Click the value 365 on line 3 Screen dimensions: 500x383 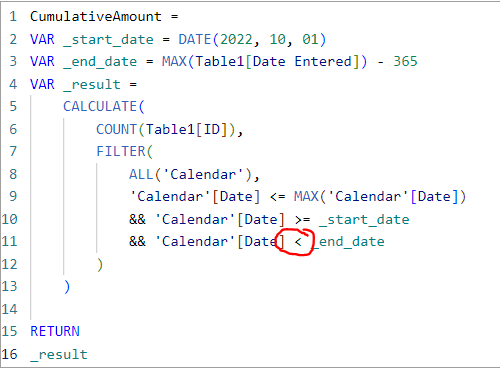pos(405,61)
